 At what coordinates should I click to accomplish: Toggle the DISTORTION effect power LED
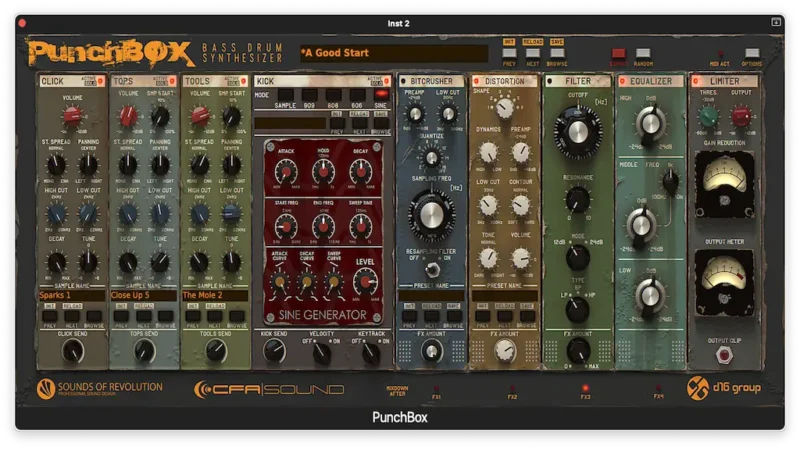point(477,81)
